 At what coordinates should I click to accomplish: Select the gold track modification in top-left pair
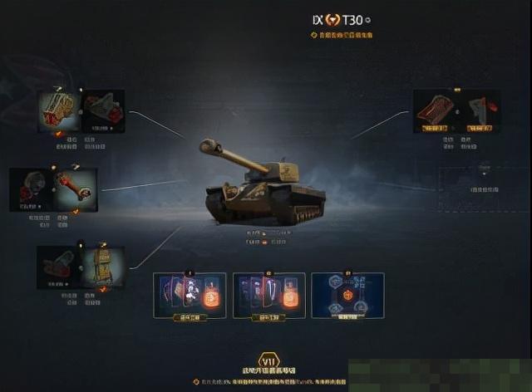(59, 112)
